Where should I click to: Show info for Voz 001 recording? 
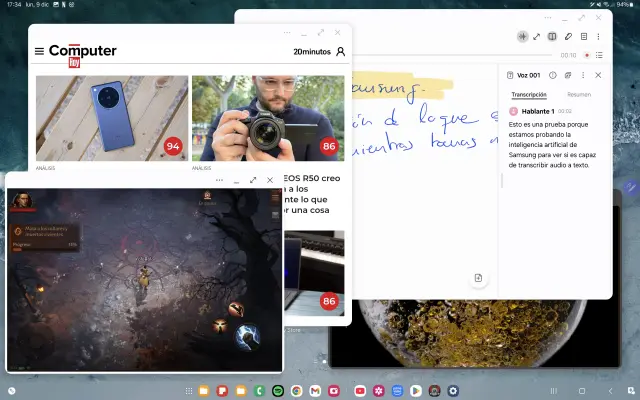tap(553, 75)
